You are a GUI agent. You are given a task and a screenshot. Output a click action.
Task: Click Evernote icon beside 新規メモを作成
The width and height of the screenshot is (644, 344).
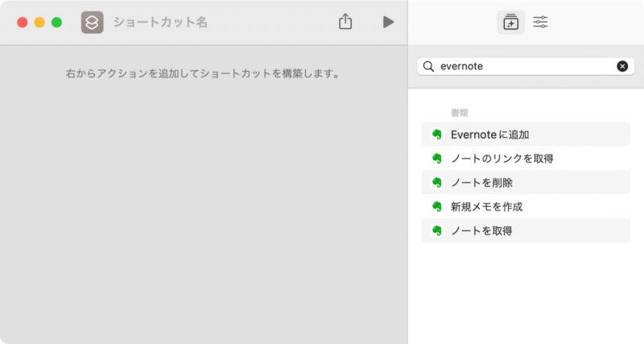click(x=437, y=206)
